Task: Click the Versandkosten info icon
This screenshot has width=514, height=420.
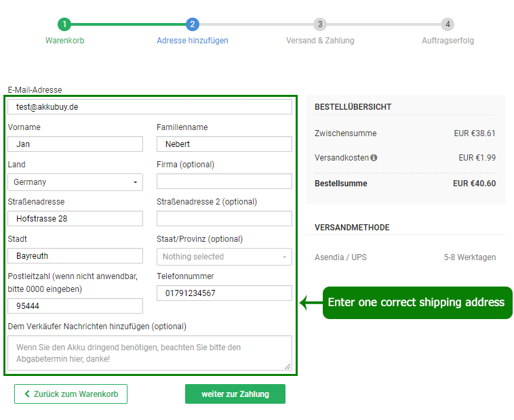Action: tap(374, 158)
